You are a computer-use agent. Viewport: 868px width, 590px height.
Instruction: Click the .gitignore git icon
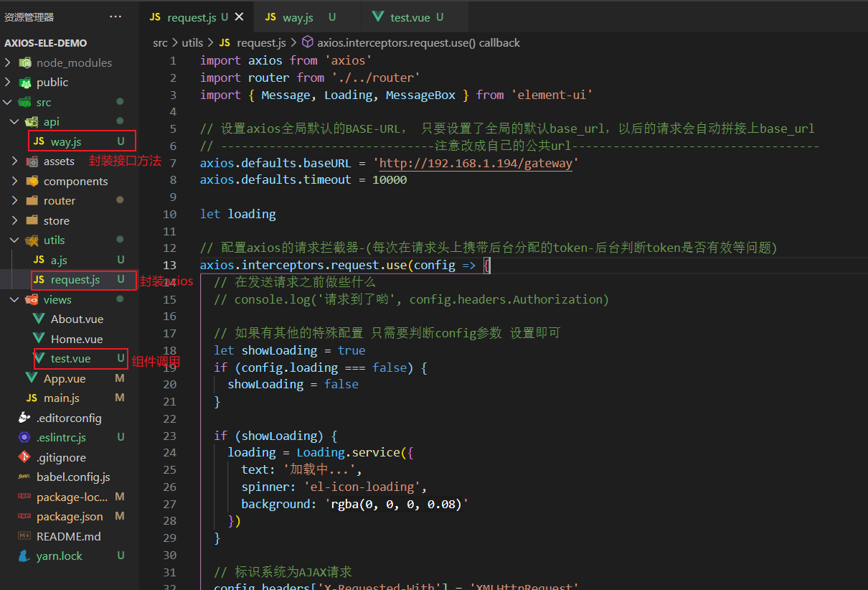(25, 457)
